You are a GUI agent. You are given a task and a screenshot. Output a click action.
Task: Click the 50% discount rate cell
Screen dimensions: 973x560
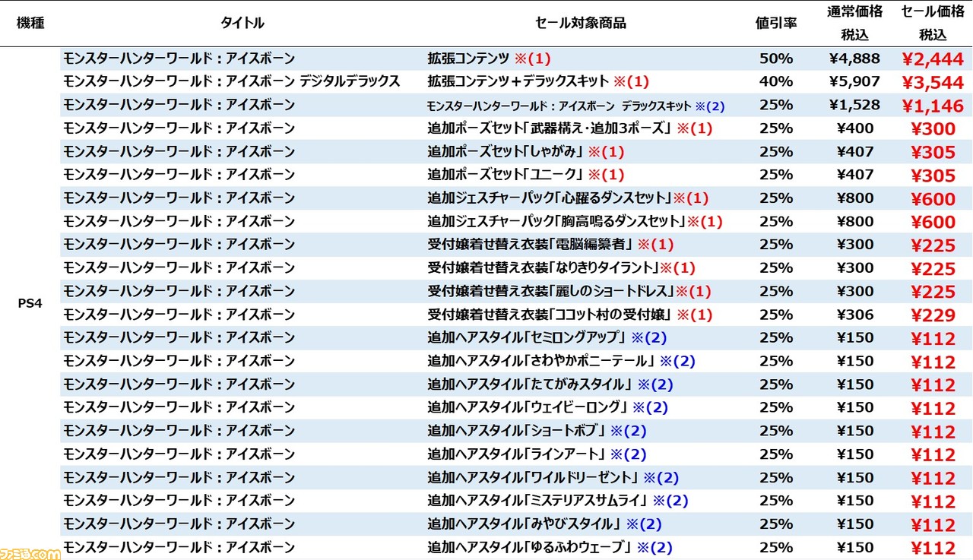pyautogui.click(x=776, y=59)
